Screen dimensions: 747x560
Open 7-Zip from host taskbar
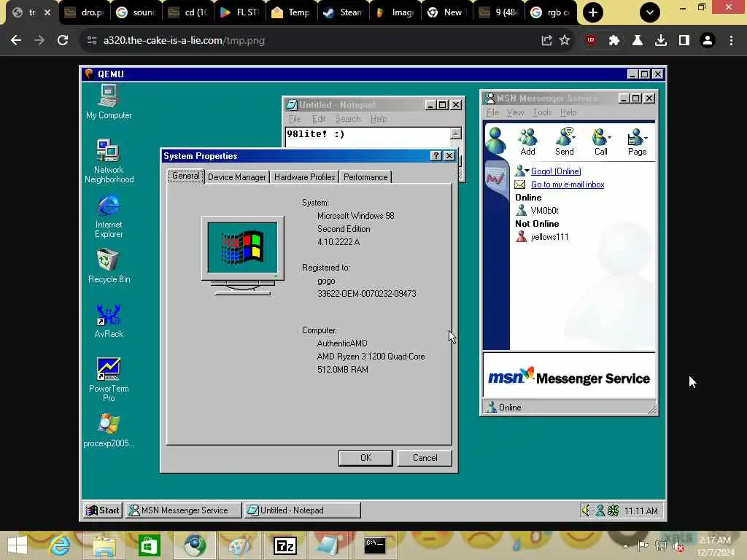[x=285, y=545]
